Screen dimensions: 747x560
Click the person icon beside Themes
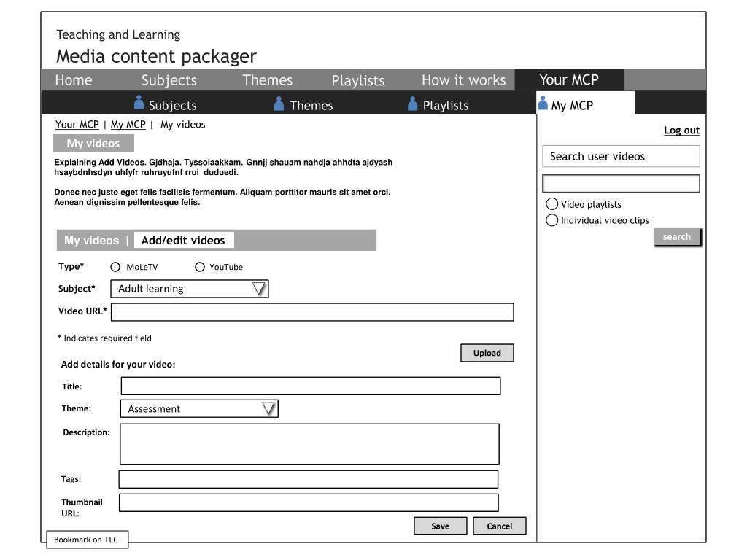coord(279,104)
